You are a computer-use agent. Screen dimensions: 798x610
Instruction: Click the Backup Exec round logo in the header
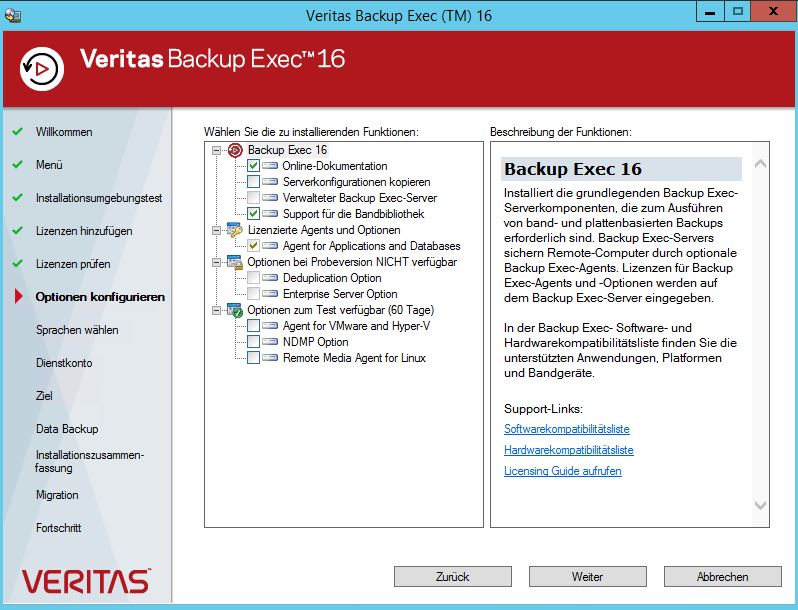point(42,69)
